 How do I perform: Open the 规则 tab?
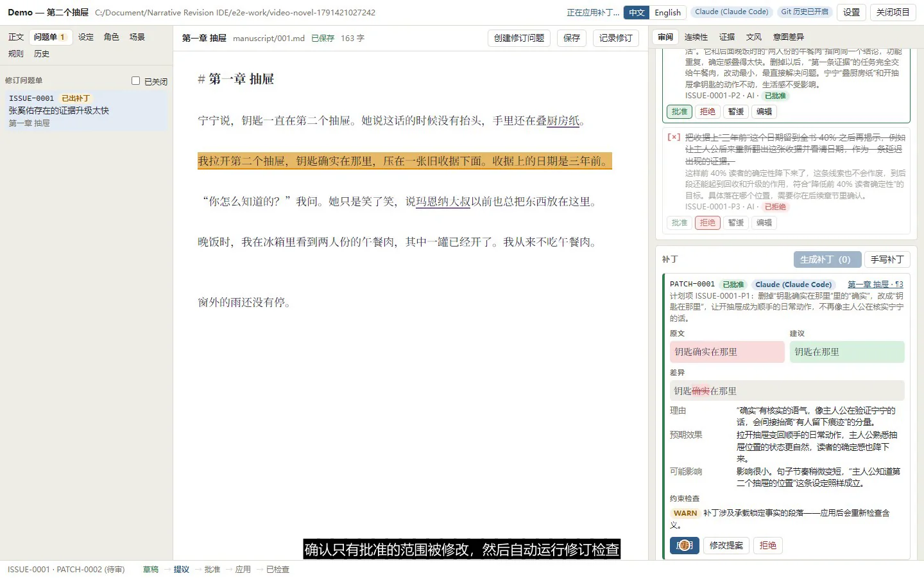click(16, 54)
